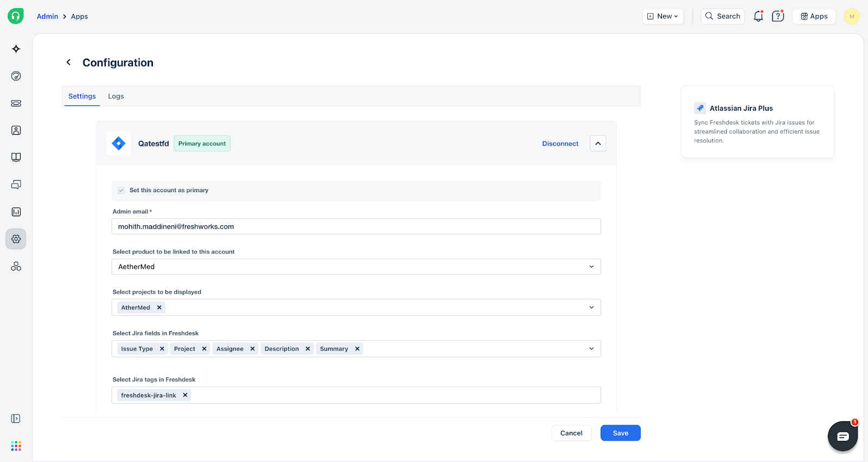Open the Admin gear icon in sidebar
Screen dimensions: 868x462
point(16,239)
